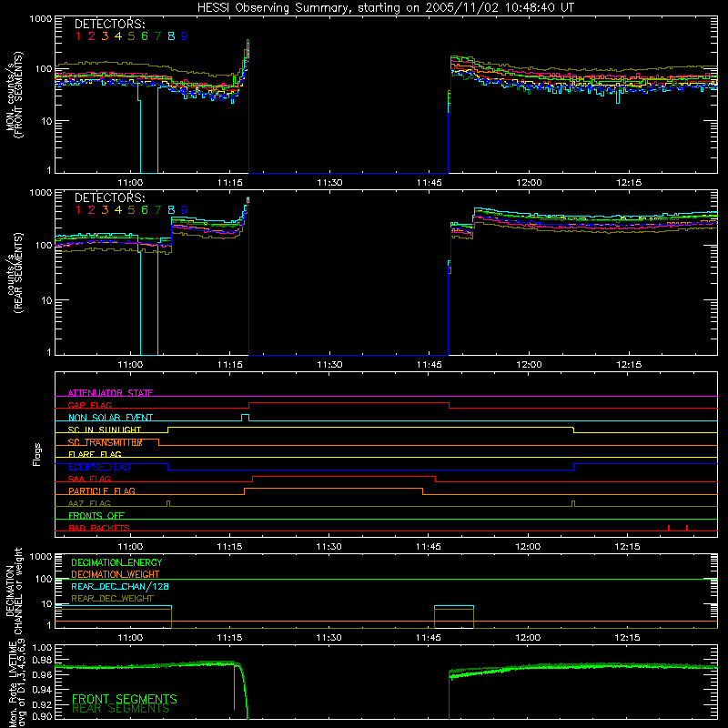The height and width of the screenshot is (728, 728).
Task: Select orange detector number 3 in rear segments legend
Action: pyautogui.click(x=105, y=210)
